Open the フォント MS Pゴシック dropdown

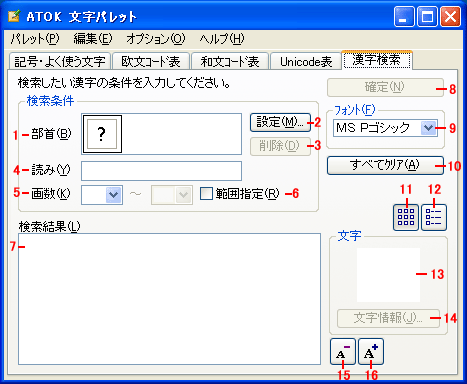[428, 128]
